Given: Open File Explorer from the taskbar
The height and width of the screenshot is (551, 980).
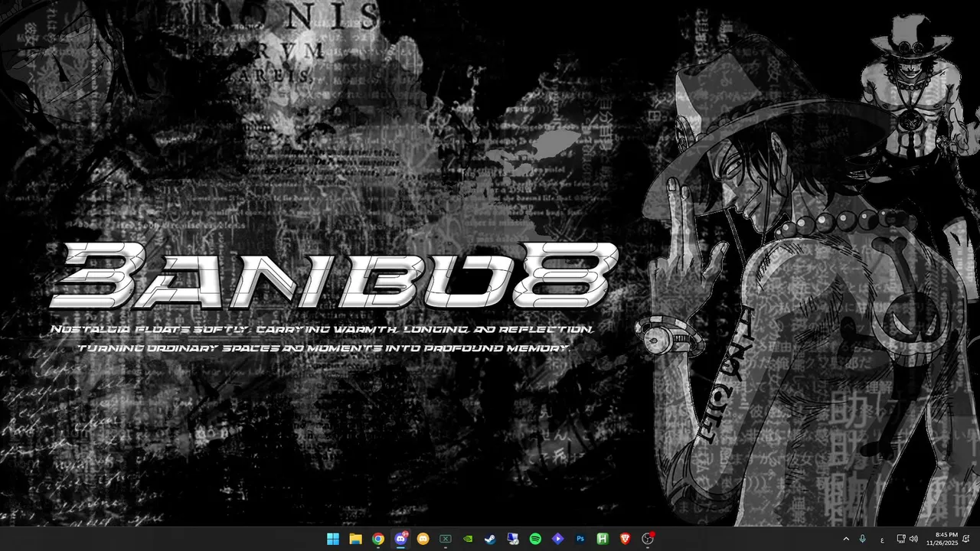Looking at the screenshot, I should [355, 539].
